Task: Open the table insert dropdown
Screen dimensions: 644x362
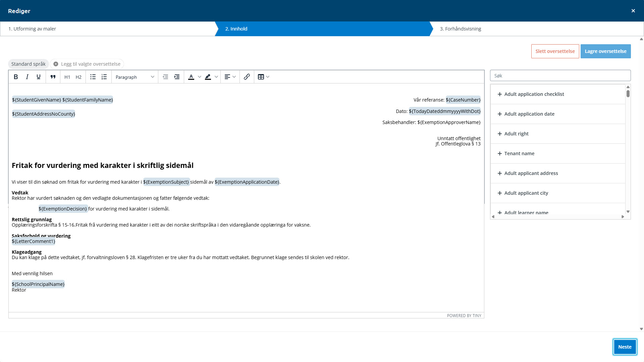Action: click(264, 77)
